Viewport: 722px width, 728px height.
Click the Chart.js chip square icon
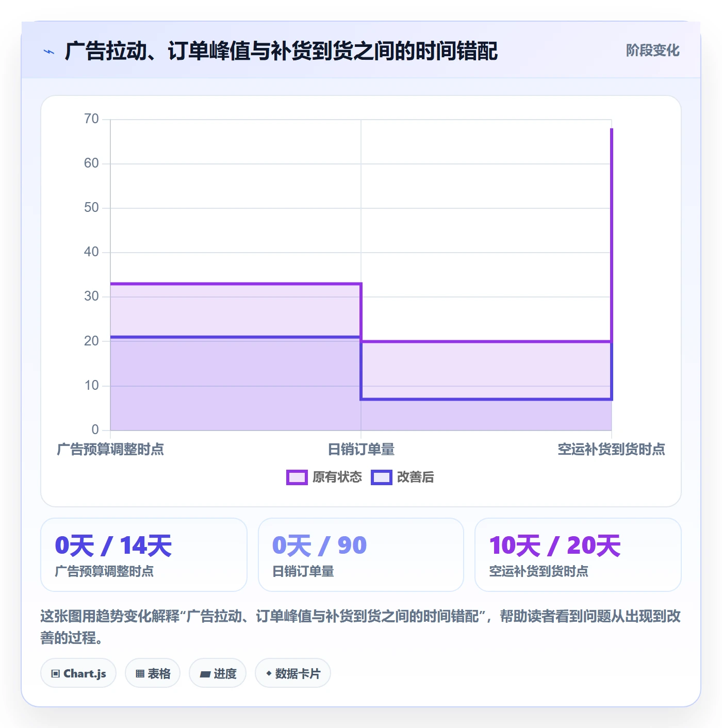pyautogui.click(x=56, y=674)
